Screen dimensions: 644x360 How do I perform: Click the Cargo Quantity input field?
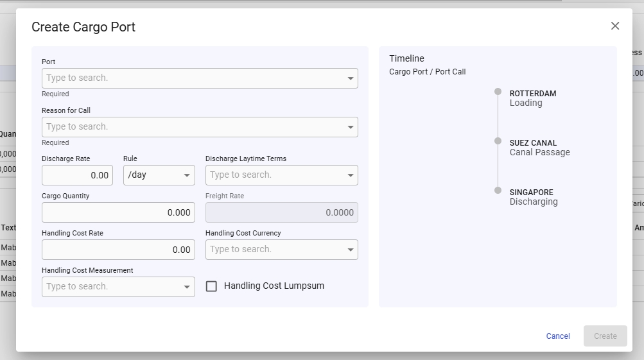pos(118,212)
